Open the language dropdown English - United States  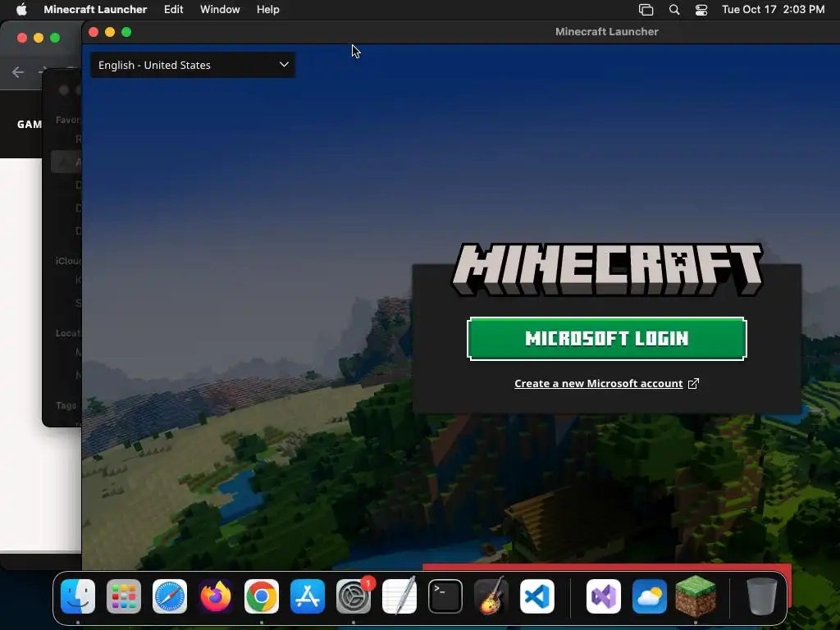coord(193,65)
